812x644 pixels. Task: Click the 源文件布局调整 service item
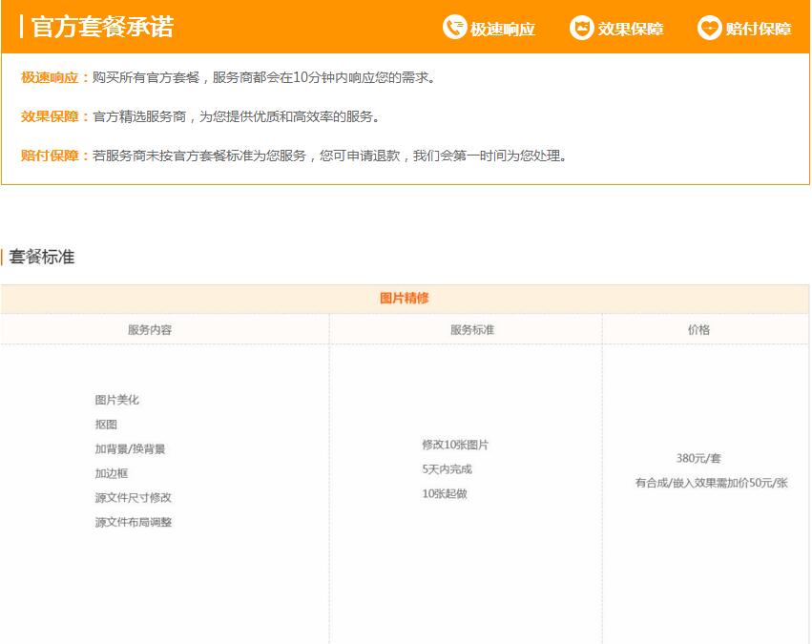point(134,523)
